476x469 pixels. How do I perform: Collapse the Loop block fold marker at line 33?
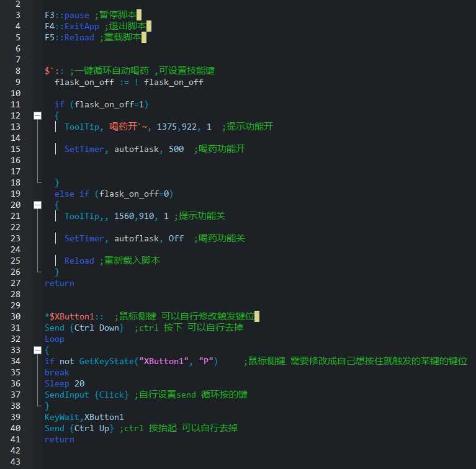tap(37, 350)
